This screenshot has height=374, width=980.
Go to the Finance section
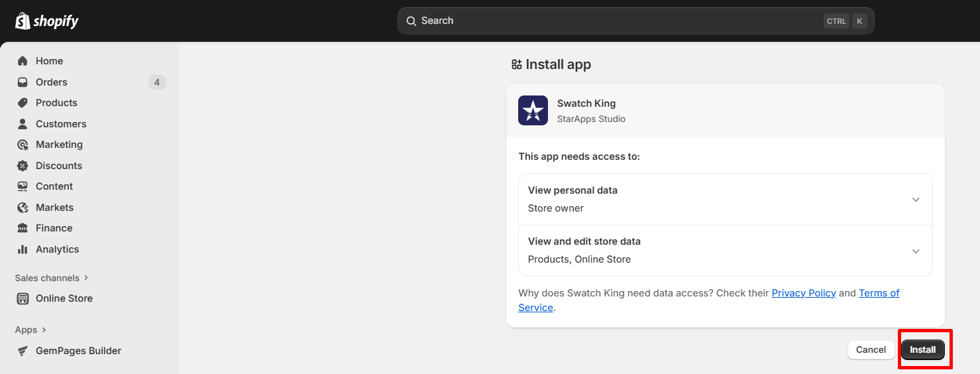coord(54,228)
